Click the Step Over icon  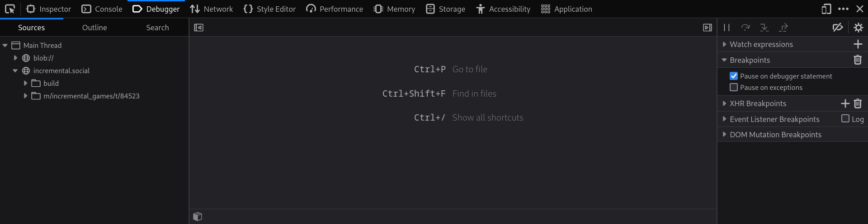click(745, 28)
